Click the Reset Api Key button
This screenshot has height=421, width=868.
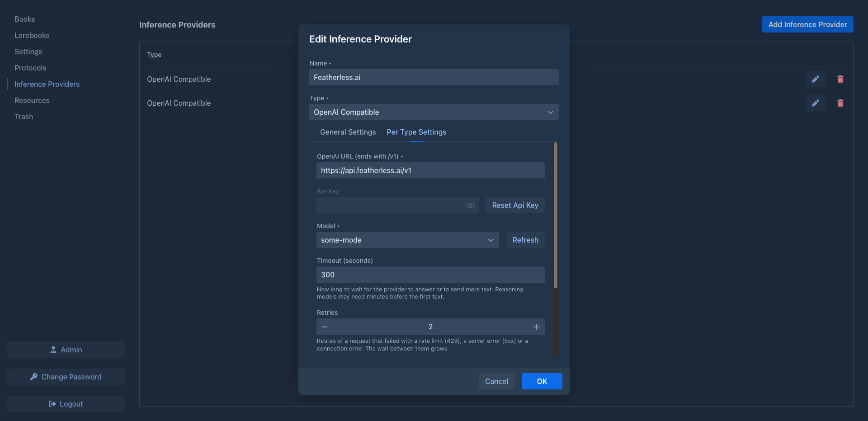[x=515, y=205]
